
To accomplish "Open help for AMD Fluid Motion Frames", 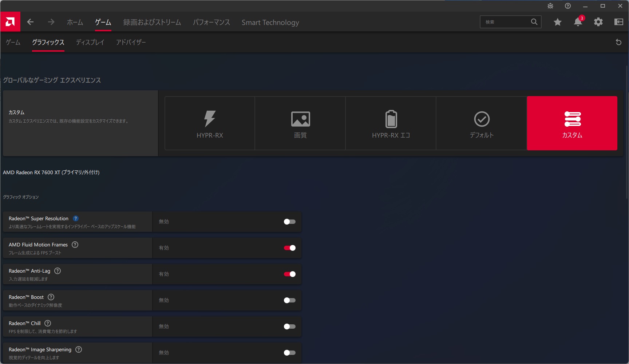I will pyautogui.click(x=75, y=245).
